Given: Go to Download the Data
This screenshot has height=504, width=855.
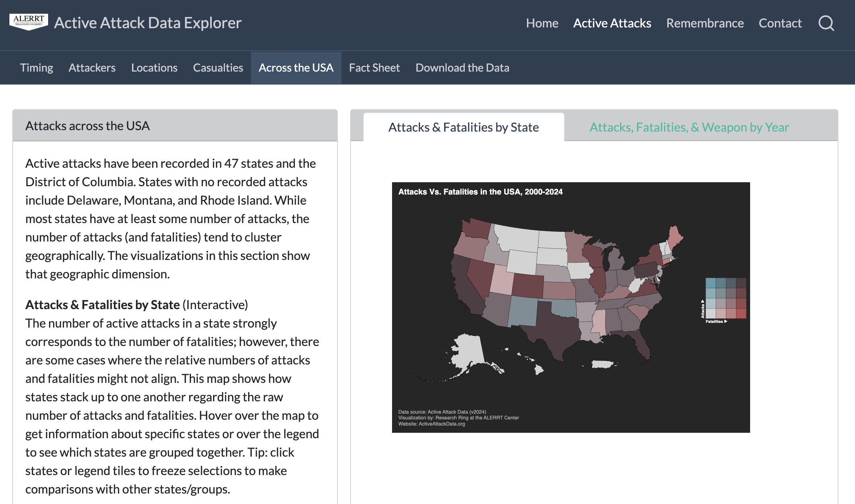Looking at the screenshot, I should coord(462,68).
